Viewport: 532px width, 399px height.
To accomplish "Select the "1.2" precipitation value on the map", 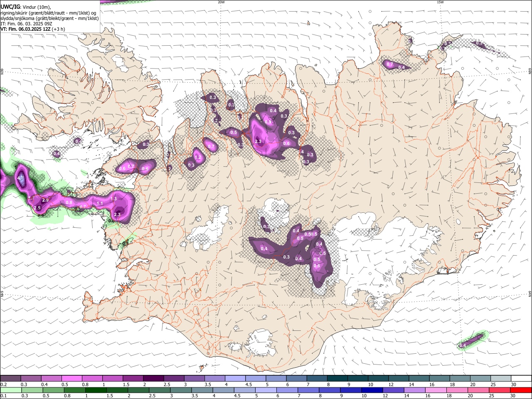I will pos(198,158).
